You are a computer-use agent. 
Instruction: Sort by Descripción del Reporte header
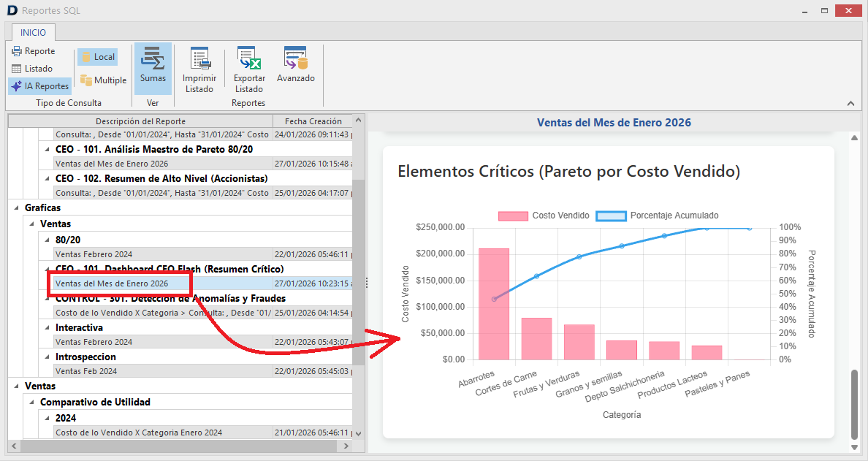pos(140,121)
